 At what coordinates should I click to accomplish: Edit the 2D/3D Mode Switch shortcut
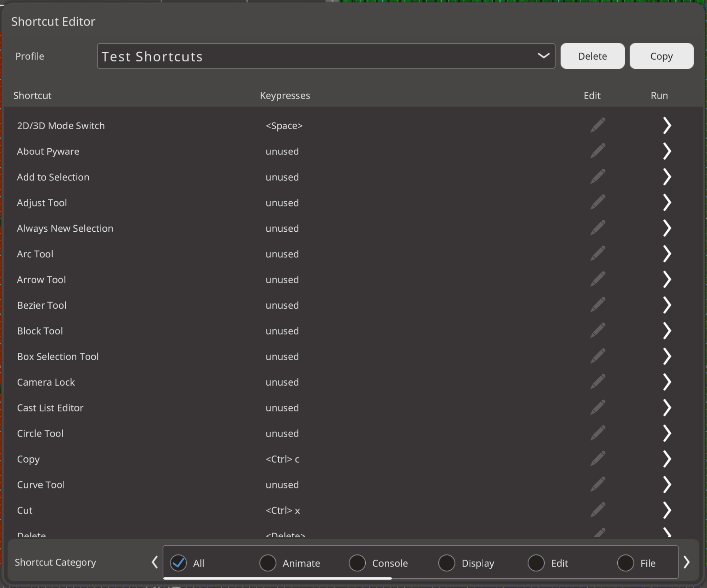[x=598, y=125]
